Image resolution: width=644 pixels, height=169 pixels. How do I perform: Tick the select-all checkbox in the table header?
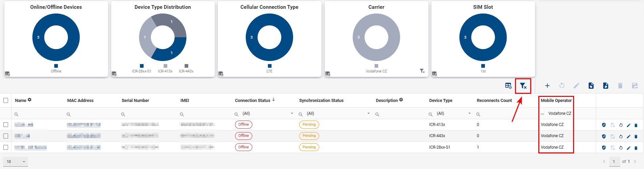6,100
